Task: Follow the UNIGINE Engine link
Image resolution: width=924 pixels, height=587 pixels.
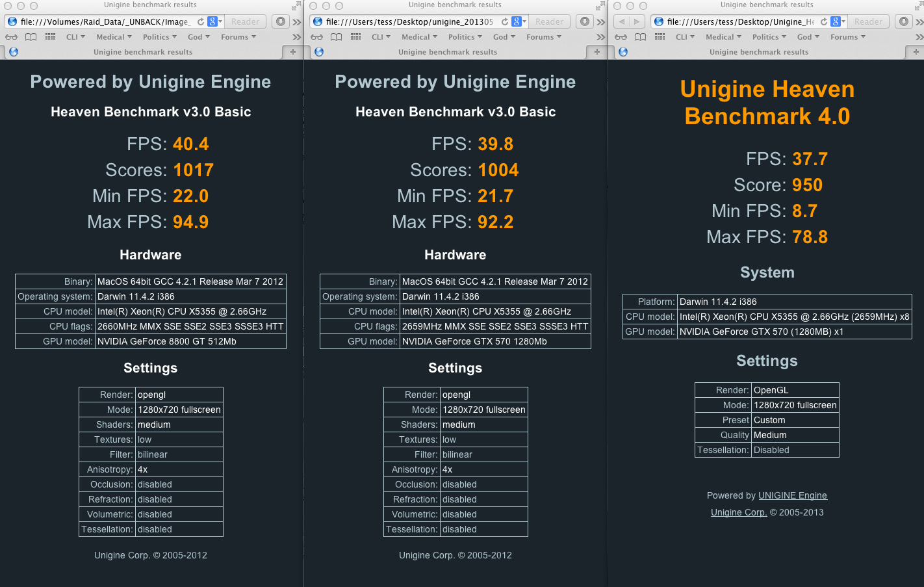Action: [x=793, y=495]
